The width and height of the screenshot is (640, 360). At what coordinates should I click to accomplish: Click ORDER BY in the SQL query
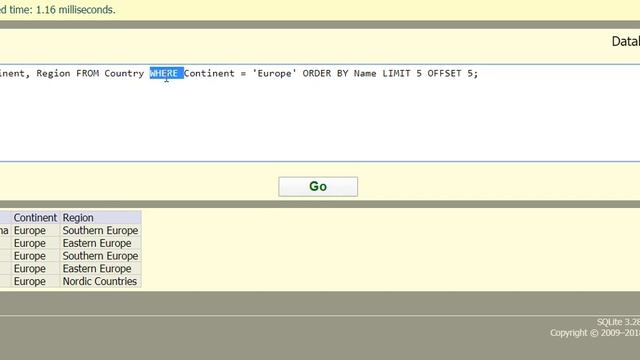coord(325,73)
